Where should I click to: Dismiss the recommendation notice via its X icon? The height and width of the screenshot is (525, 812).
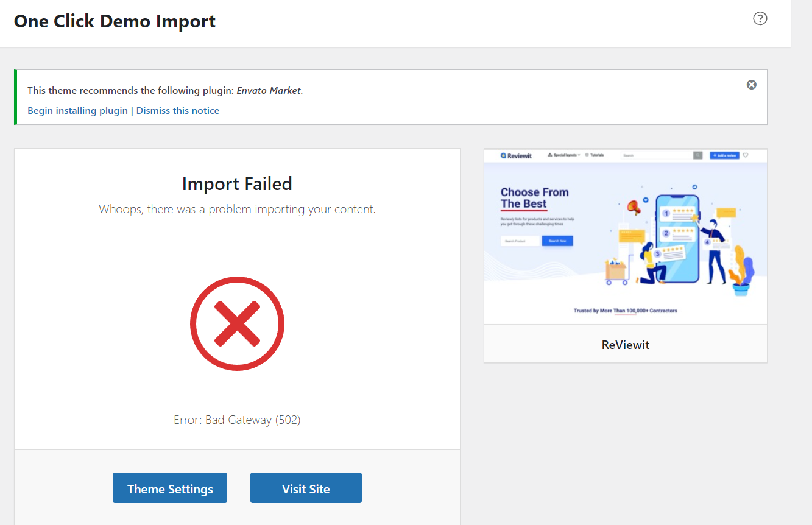[x=751, y=85]
